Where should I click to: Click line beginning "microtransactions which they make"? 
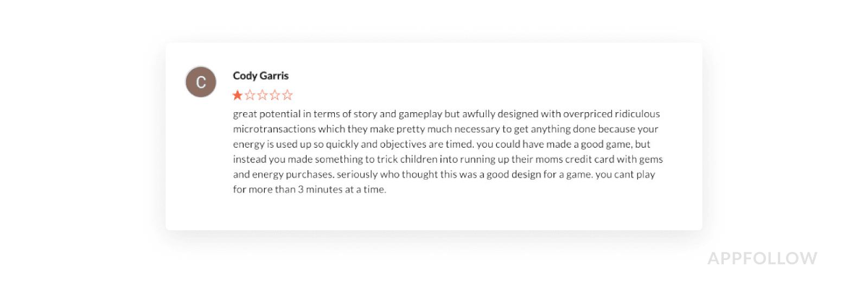[x=445, y=129]
